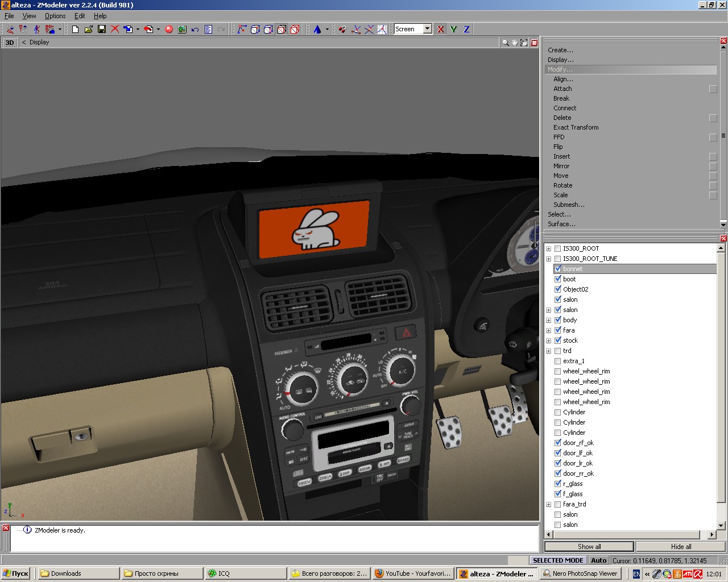The width and height of the screenshot is (728, 582).
Task: Open the undo history document icon
Action: pyautogui.click(x=208, y=29)
